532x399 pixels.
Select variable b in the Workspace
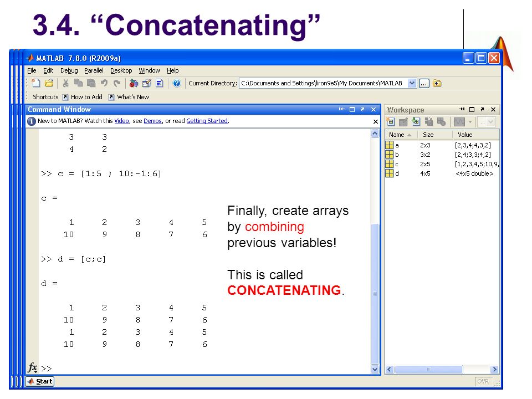pos(442,155)
